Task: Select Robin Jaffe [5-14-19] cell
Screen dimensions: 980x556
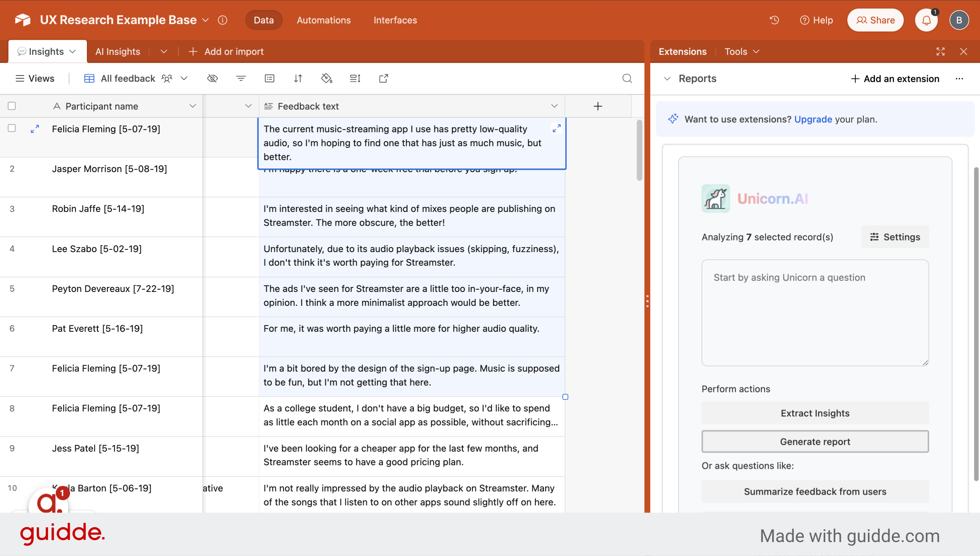Action: [101, 217]
